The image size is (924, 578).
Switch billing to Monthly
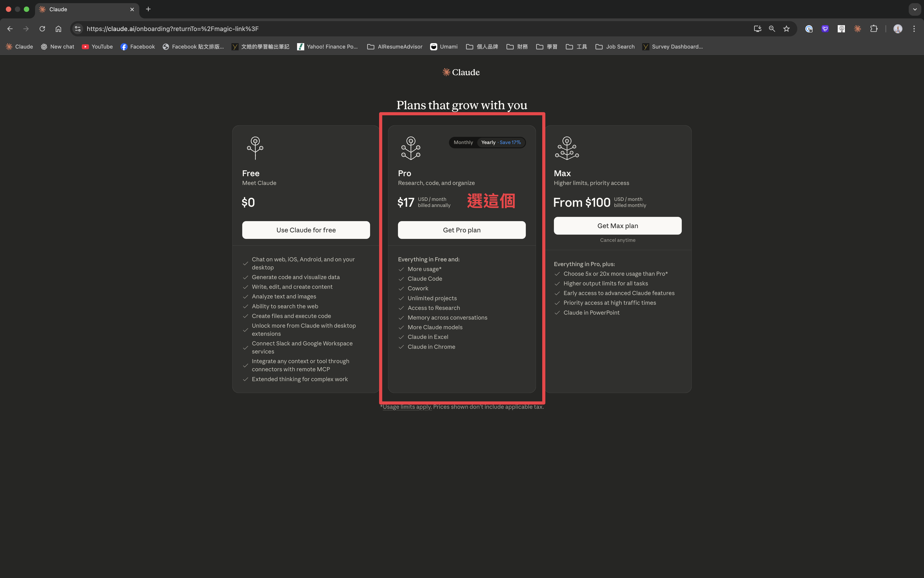[463, 142]
